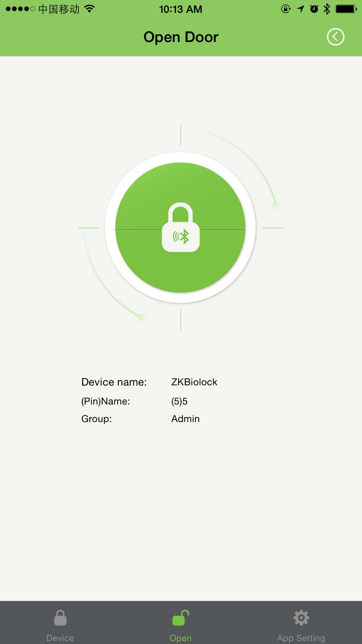Screen dimensions: 362x644
Task: Tap the back arrow circle icon
Action: click(336, 37)
